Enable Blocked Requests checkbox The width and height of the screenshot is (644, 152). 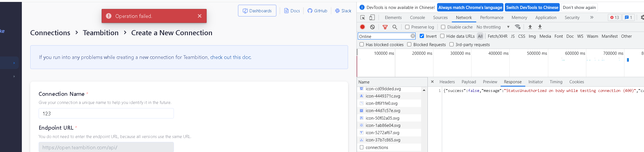click(409, 44)
